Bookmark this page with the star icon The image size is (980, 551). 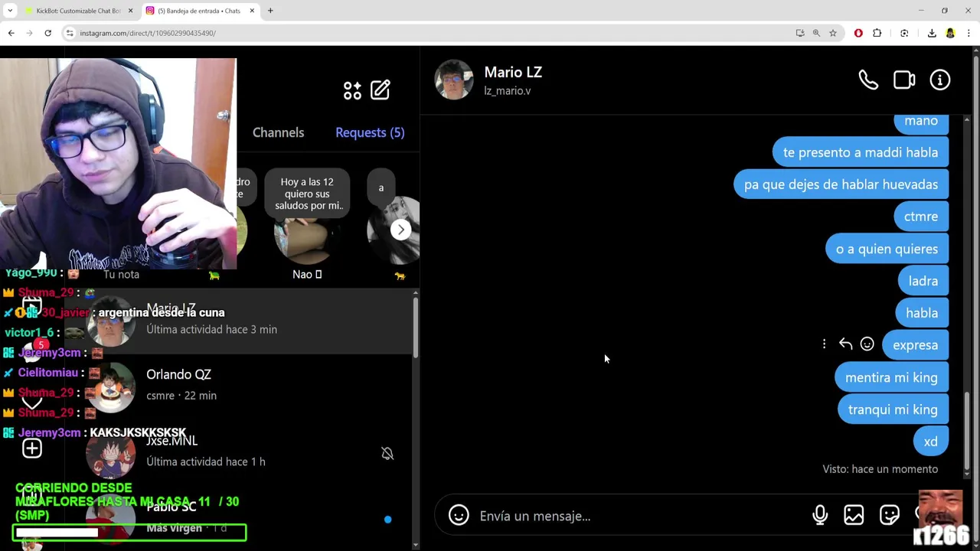coord(833,33)
